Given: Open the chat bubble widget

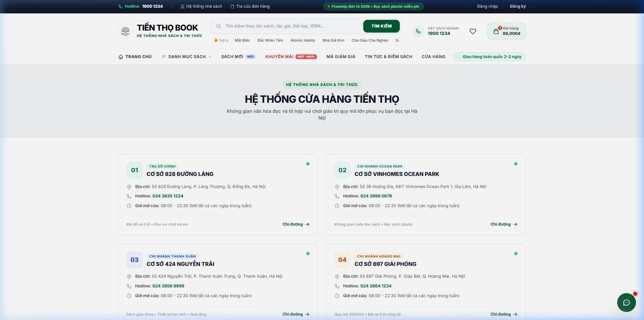Looking at the screenshot, I should click(x=626, y=303).
